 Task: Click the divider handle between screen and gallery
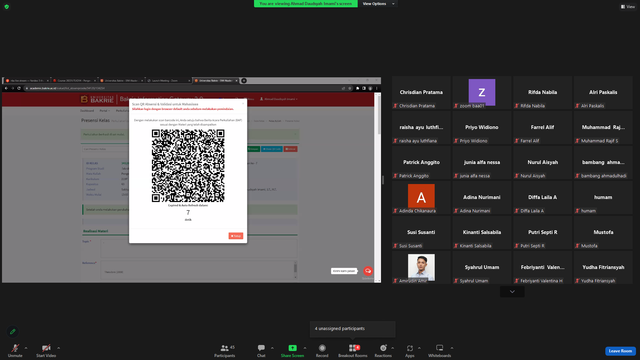(383, 180)
